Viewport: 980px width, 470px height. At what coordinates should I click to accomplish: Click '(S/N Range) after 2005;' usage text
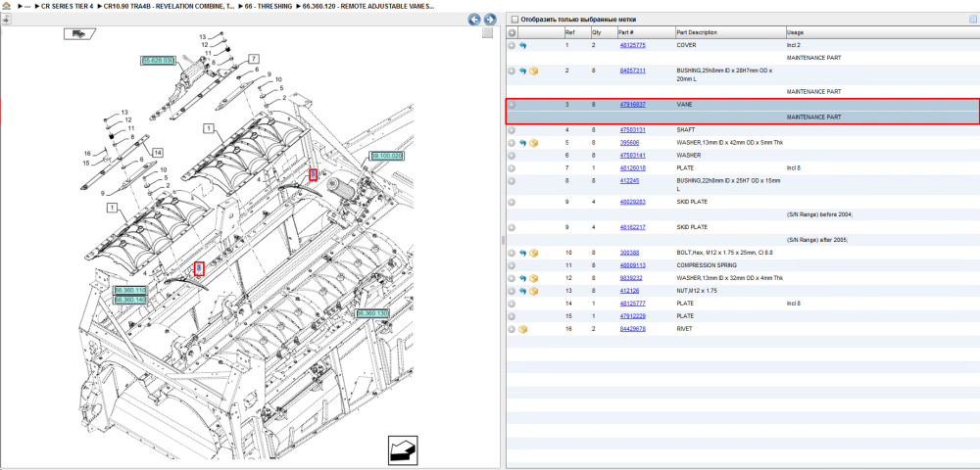point(817,240)
